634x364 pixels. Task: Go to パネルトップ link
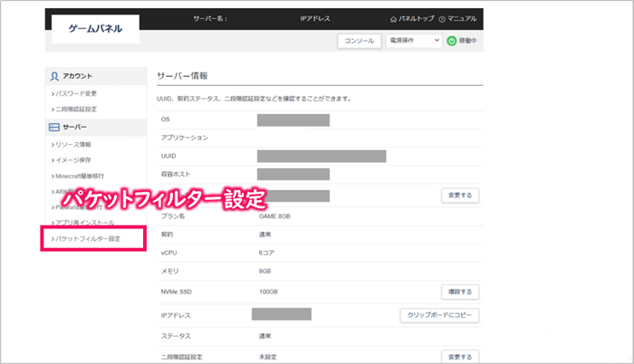coord(416,19)
